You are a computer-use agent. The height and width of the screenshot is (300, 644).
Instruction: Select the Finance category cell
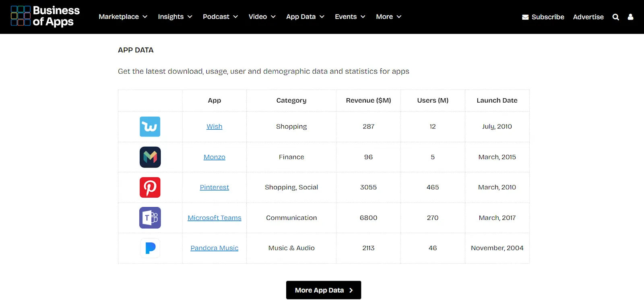[x=291, y=157]
